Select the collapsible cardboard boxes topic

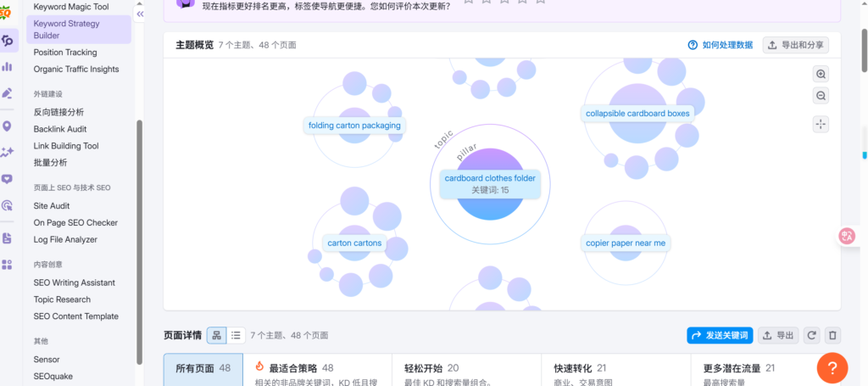click(x=637, y=114)
